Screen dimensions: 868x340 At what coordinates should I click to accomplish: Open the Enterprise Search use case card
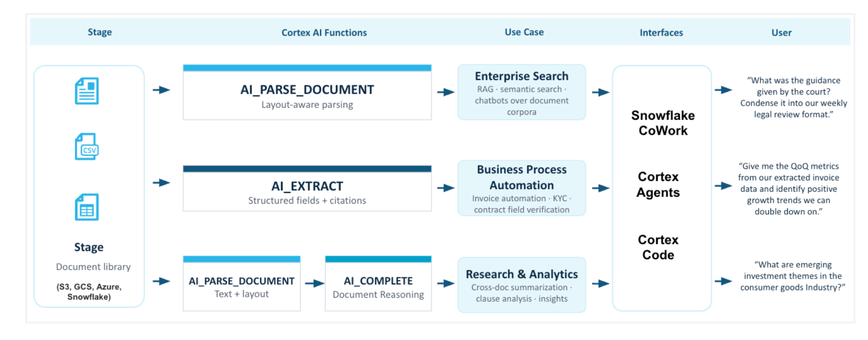[522, 92]
